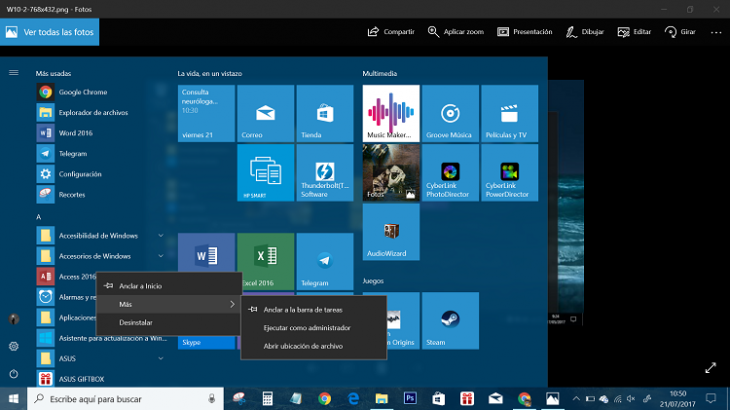Select the Dibujar pen tool
Viewport: 730px width, 410px height.
pos(585,32)
